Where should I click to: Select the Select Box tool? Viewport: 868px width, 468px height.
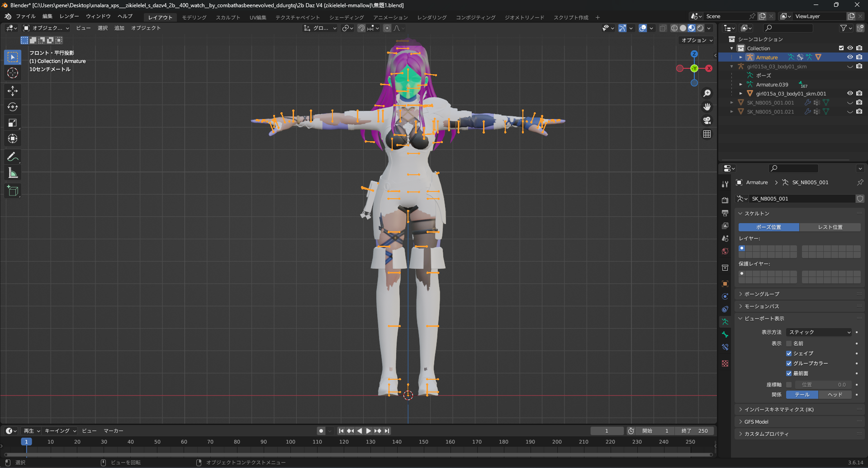pos(13,57)
